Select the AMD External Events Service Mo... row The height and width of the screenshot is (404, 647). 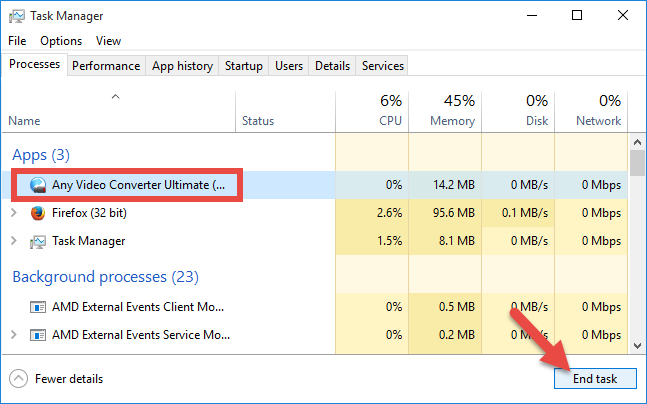coord(316,335)
